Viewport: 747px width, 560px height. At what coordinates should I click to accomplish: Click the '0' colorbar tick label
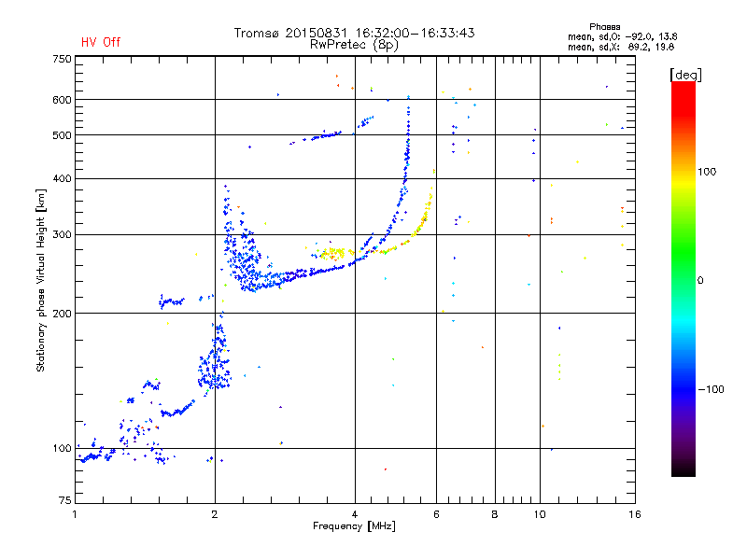(x=700, y=281)
